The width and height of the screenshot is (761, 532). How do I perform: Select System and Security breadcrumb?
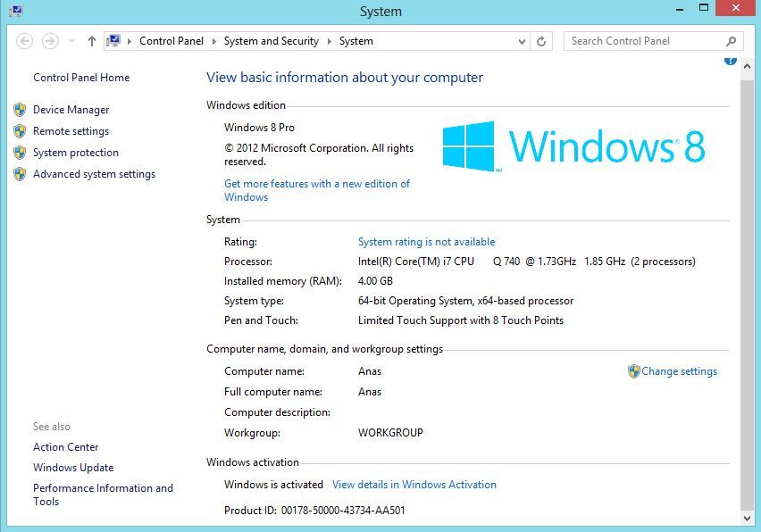(x=272, y=41)
